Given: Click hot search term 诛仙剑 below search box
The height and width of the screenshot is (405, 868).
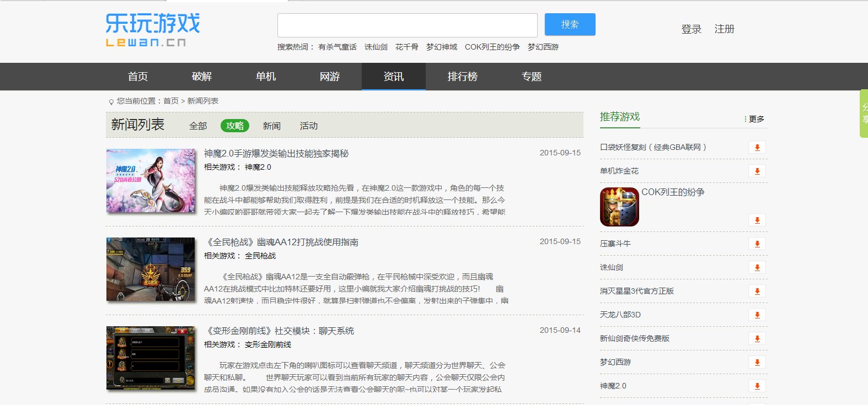Looking at the screenshot, I should coord(376,47).
